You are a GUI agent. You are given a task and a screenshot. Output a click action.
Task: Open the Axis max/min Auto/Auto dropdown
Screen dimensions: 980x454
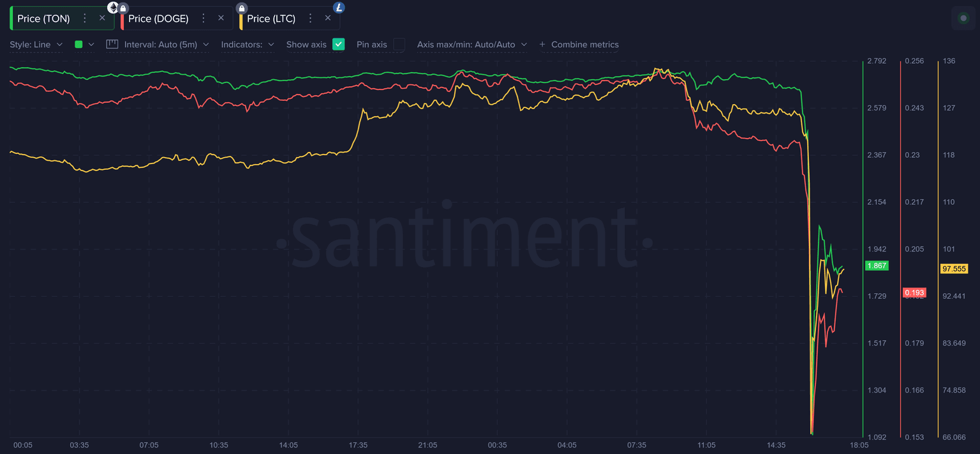click(471, 45)
